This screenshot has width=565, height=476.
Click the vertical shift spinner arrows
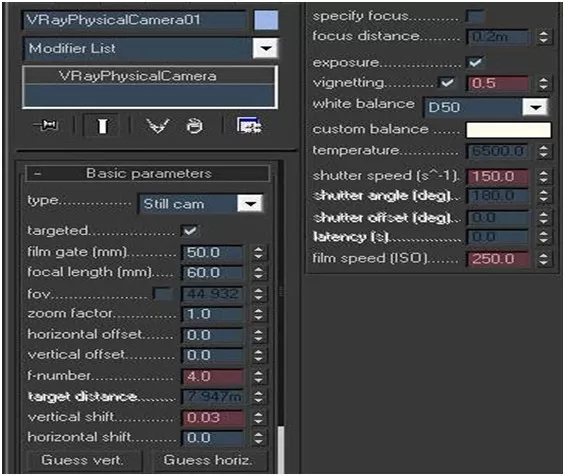pos(258,418)
